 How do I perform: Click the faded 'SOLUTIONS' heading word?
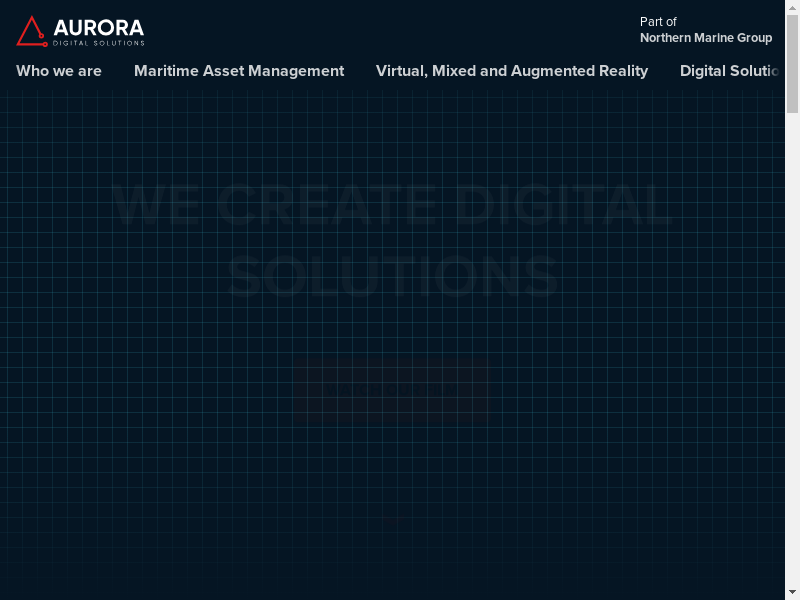tap(393, 276)
